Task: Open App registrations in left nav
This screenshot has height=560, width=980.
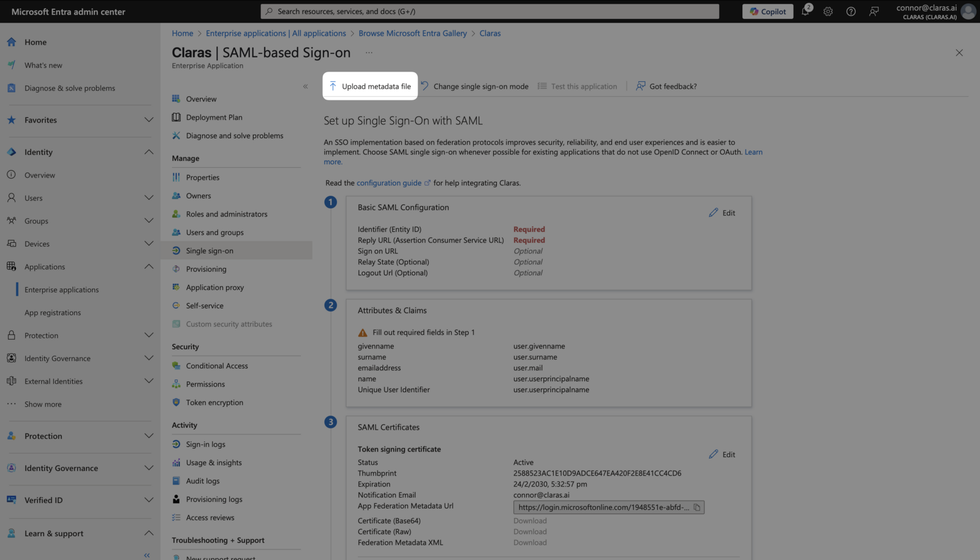Action: 53,313
